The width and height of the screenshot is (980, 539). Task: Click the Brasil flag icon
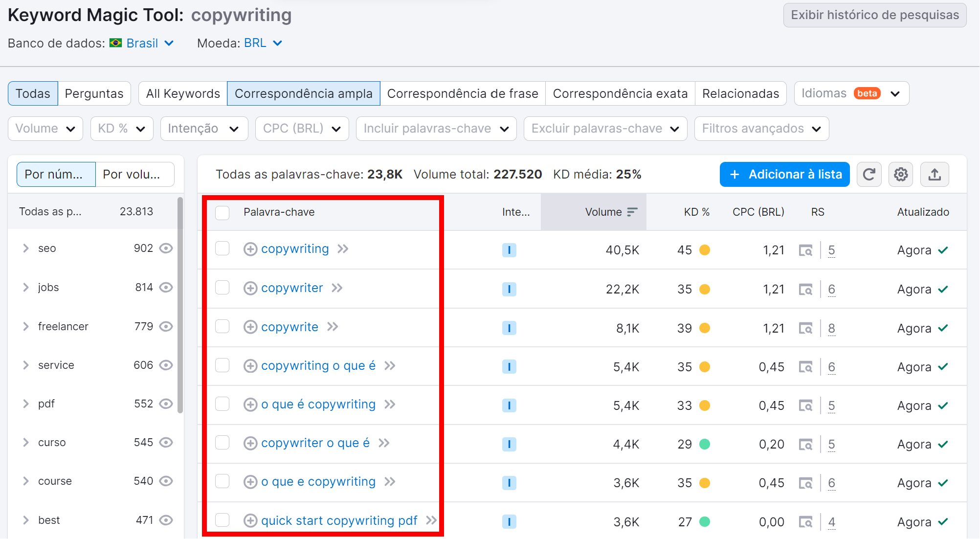116,43
